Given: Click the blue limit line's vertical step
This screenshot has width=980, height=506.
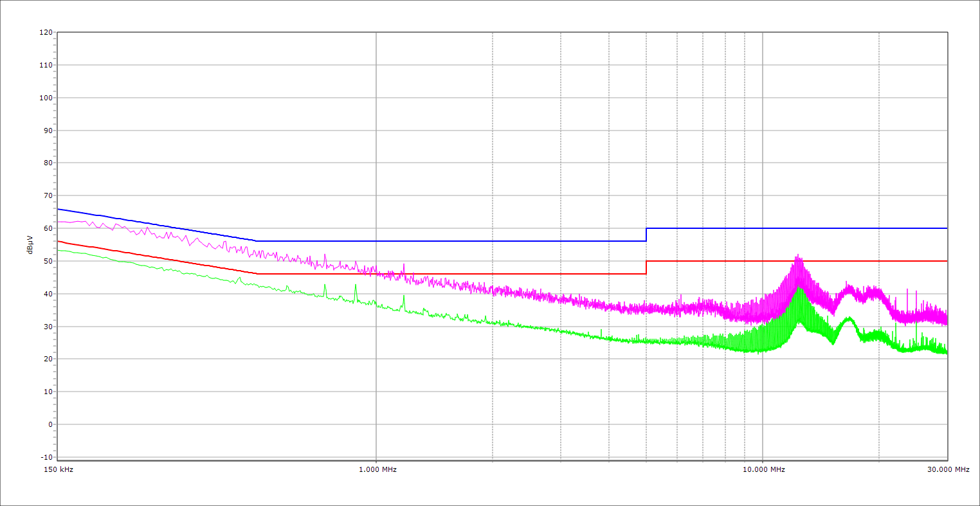Looking at the screenshot, I should 646,235.
